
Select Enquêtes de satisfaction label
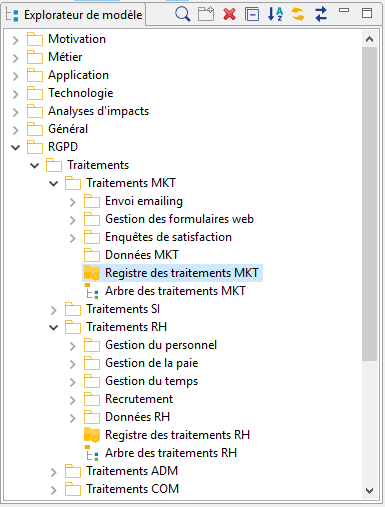(168, 237)
